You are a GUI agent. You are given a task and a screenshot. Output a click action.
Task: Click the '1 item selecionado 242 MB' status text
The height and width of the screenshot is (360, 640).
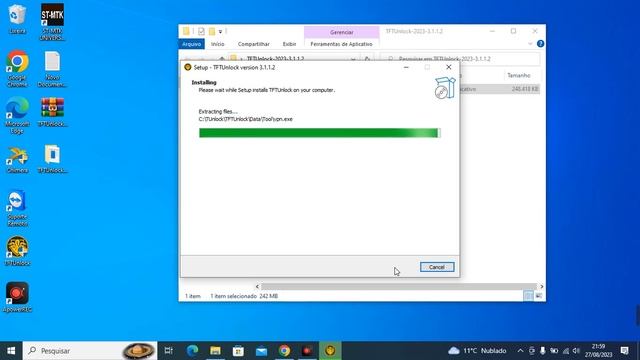coord(244,296)
